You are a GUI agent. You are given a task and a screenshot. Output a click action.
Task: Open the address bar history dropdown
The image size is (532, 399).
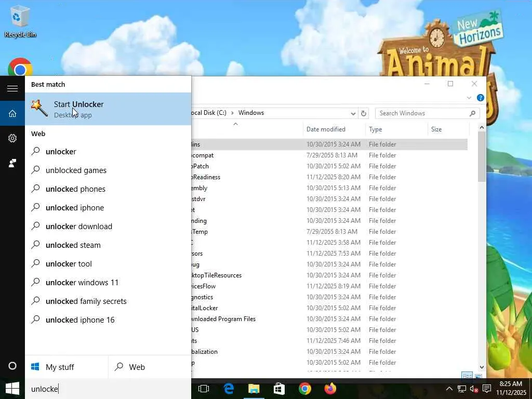click(353, 113)
